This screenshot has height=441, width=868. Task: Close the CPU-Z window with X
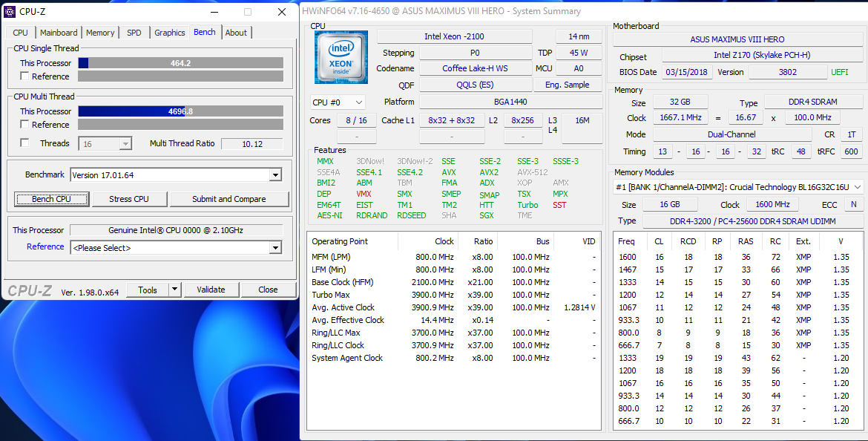pyautogui.click(x=282, y=12)
